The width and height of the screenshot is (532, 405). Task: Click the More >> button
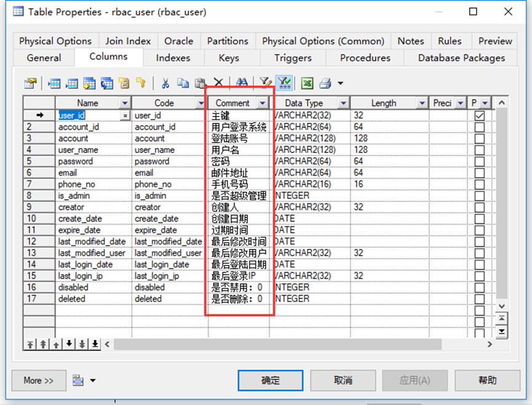click(39, 380)
